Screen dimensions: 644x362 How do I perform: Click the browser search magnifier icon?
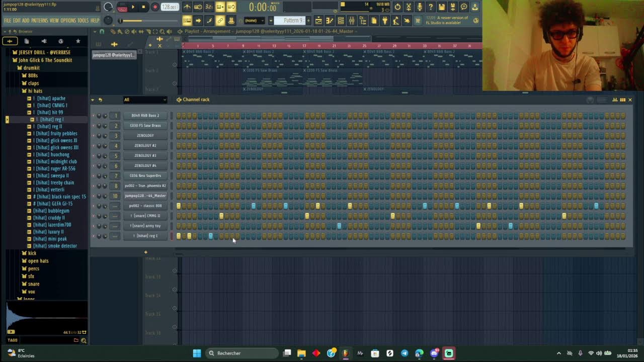(x=84, y=340)
